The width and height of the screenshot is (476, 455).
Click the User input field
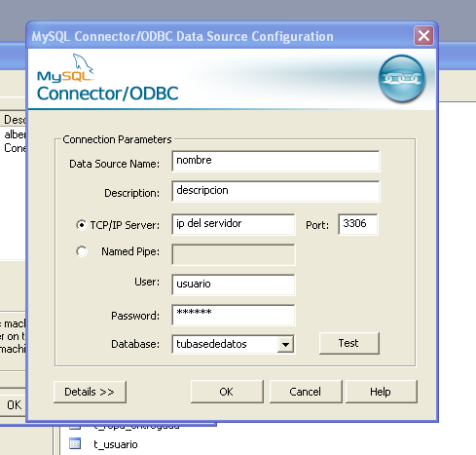[234, 284]
